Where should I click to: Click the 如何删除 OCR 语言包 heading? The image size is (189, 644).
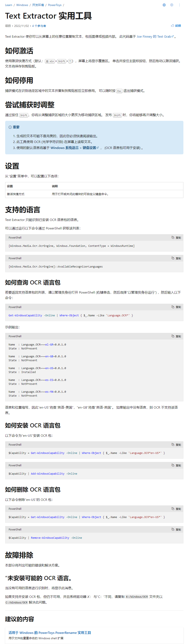point(33,489)
